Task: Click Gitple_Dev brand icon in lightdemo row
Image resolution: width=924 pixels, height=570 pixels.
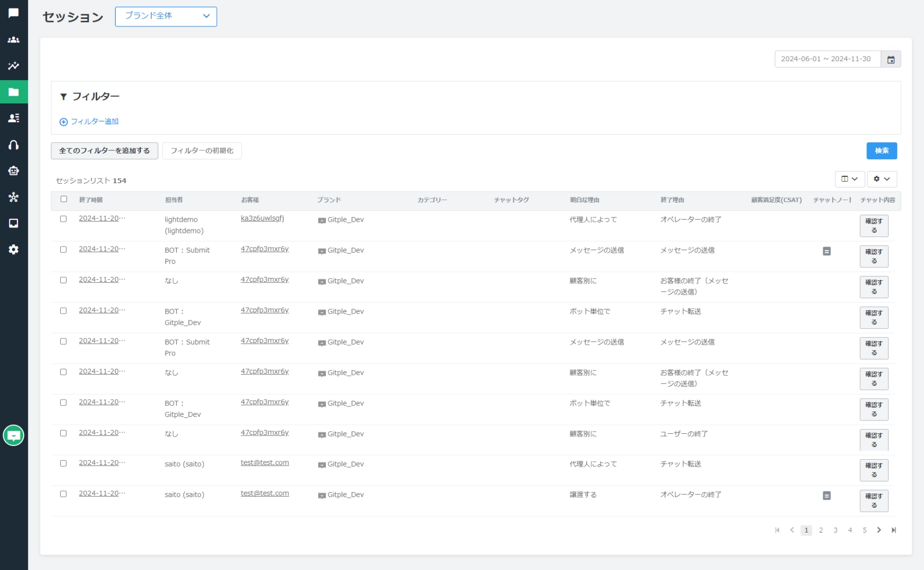Action: [322, 221]
